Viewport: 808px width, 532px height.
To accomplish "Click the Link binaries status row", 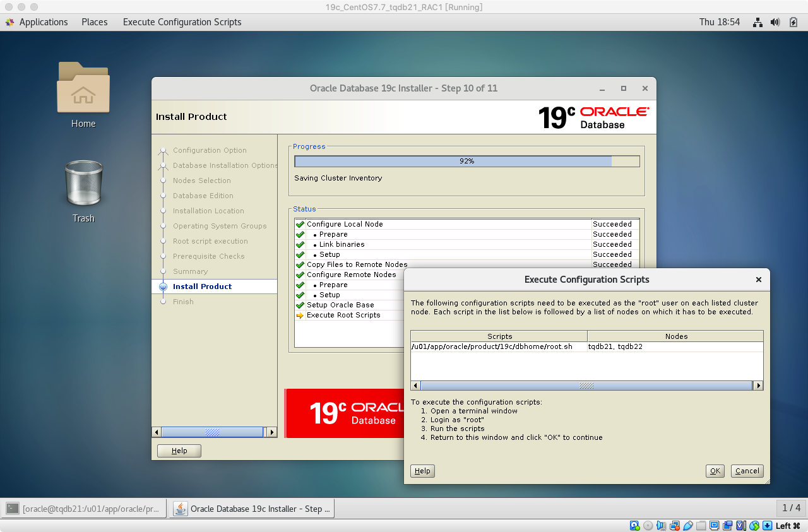I will [x=467, y=244].
